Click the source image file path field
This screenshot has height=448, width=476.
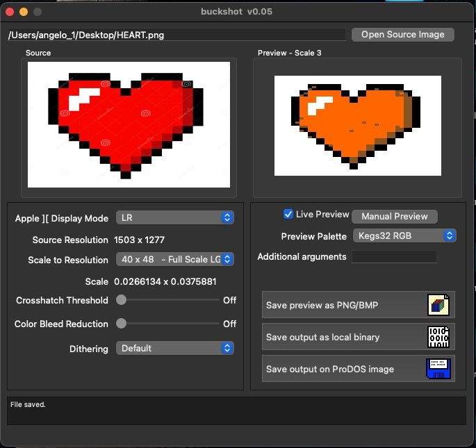point(177,35)
